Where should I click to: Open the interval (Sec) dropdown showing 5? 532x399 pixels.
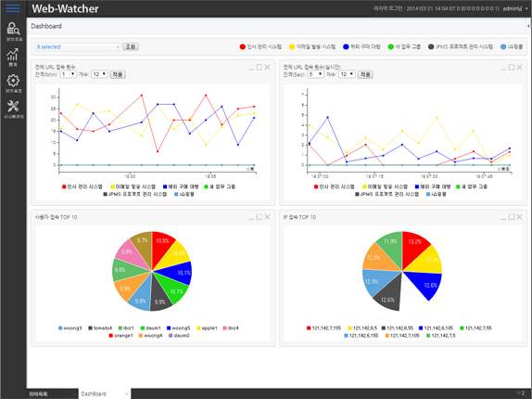(x=315, y=74)
